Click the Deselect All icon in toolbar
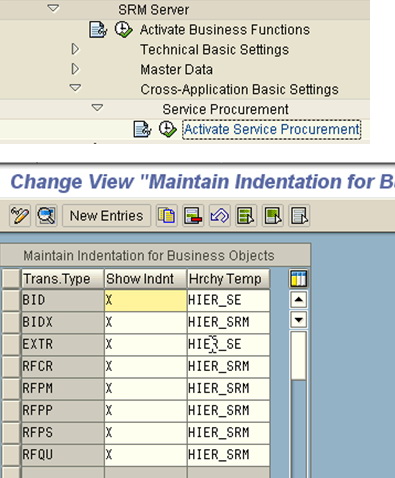This screenshot has height=478, width=395. (x=299, y=216)
